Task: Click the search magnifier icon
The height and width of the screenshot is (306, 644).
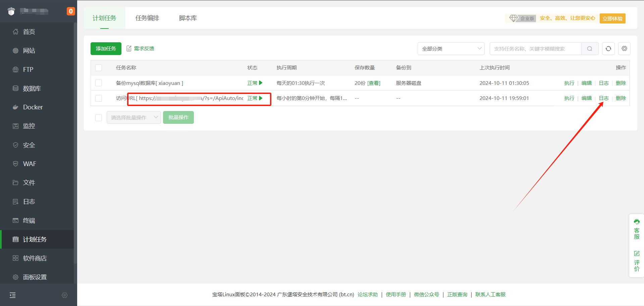Action: click(590, 49)
